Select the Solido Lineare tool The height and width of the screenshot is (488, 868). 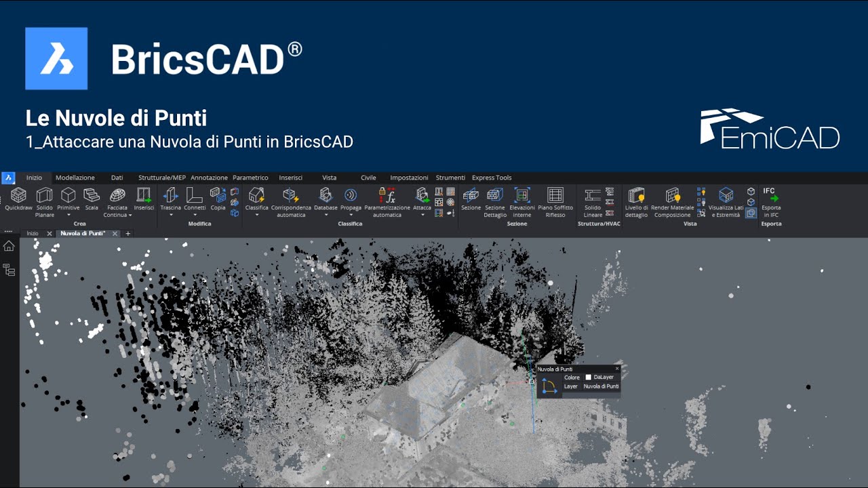(593, 202)
